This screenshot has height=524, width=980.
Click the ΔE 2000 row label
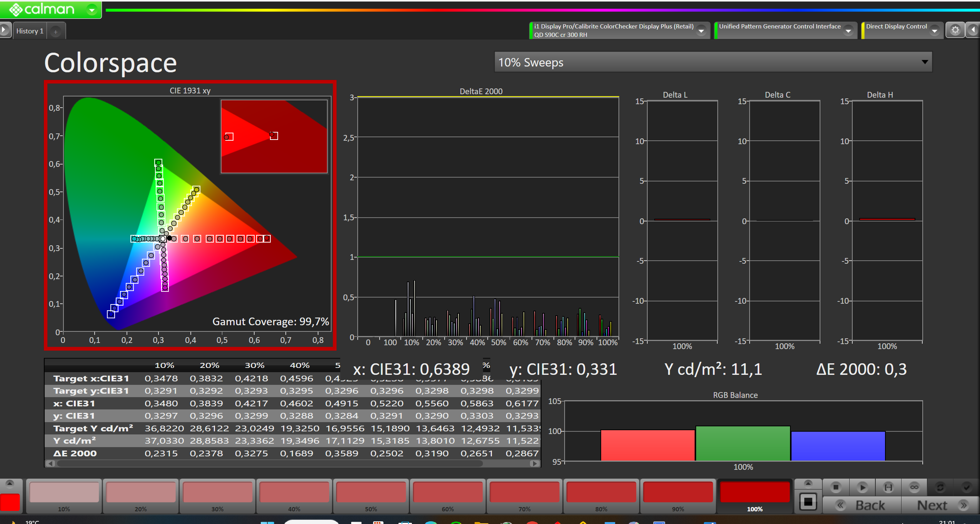click(75, 453)
